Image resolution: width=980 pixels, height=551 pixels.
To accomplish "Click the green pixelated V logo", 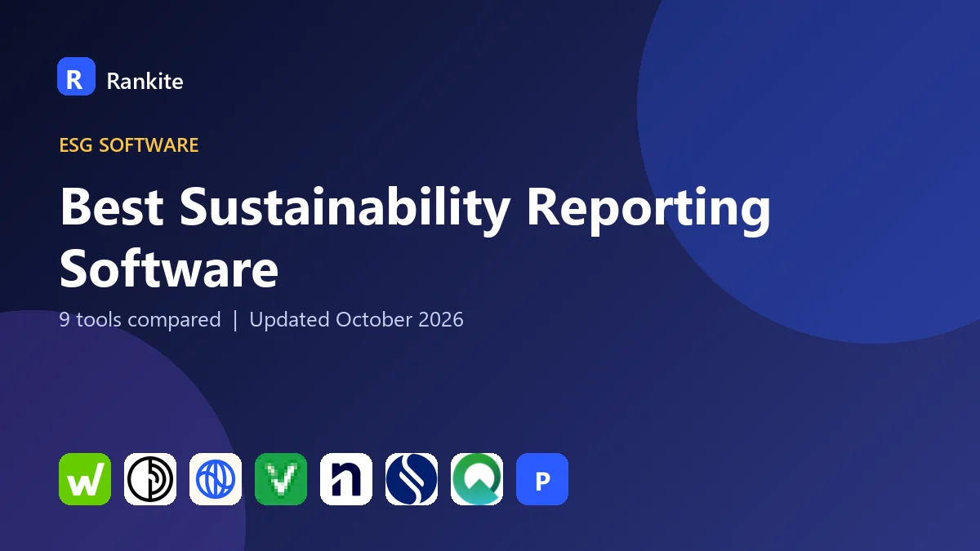I will pyautogui.click(x=281, y=479).
